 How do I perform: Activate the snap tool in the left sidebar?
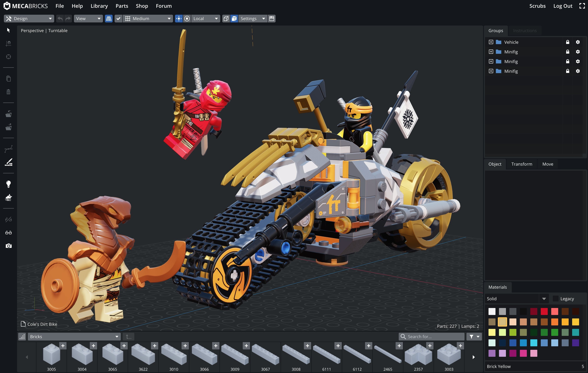(8, 43)
